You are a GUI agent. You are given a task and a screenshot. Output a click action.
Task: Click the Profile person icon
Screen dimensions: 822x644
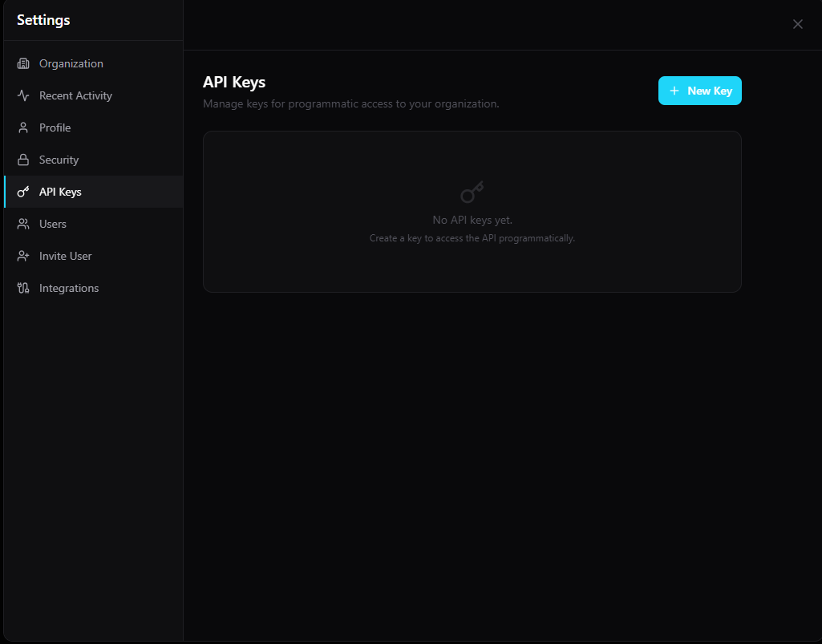pyautogui.click(x=25, y=128)
